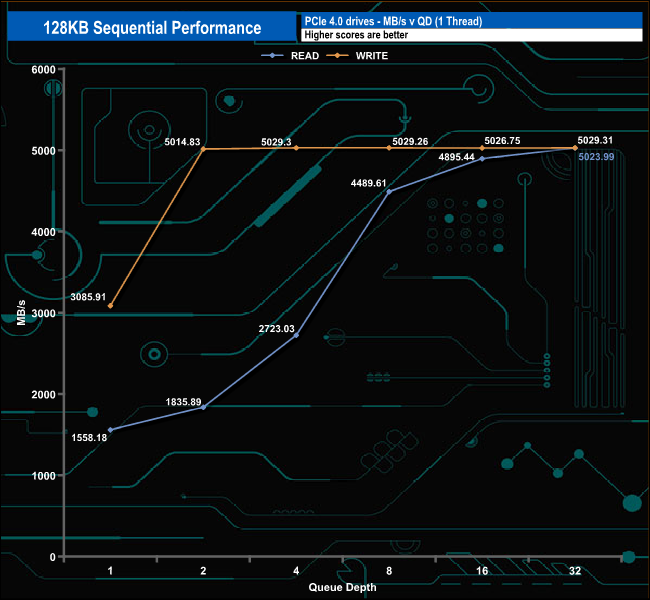
Task: Click the y-axis tick label 1000
Action: click(x=44, y=476)
